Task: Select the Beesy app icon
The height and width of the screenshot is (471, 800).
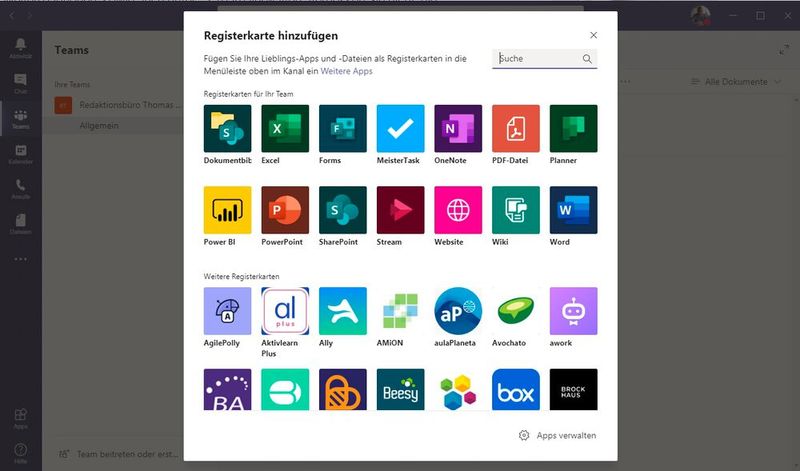Action: pyautogui.click(x=400, y=389)
